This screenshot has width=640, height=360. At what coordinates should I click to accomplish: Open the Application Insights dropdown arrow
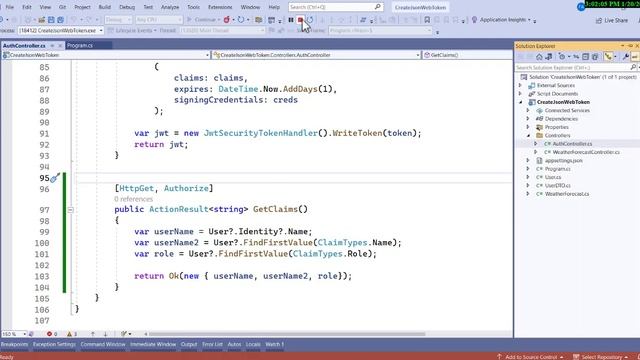tap(529, 20)
